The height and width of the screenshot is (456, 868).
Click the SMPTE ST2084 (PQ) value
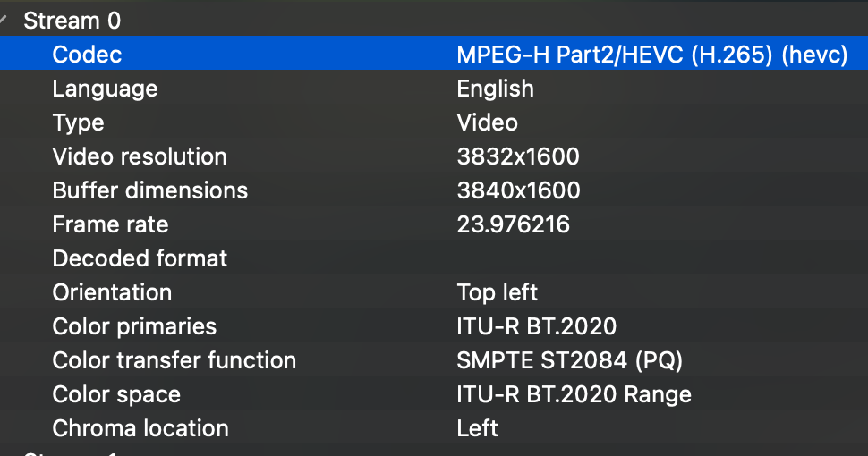tap(570, 360)
